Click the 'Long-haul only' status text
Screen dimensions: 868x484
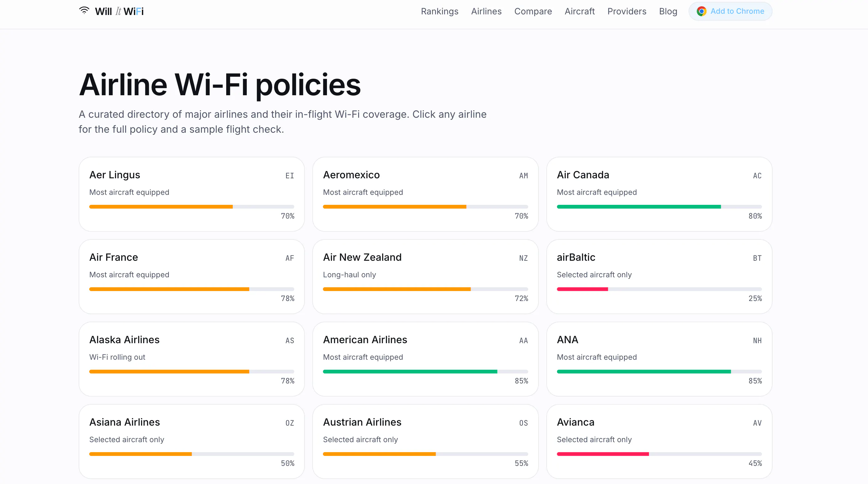point(349,274)
